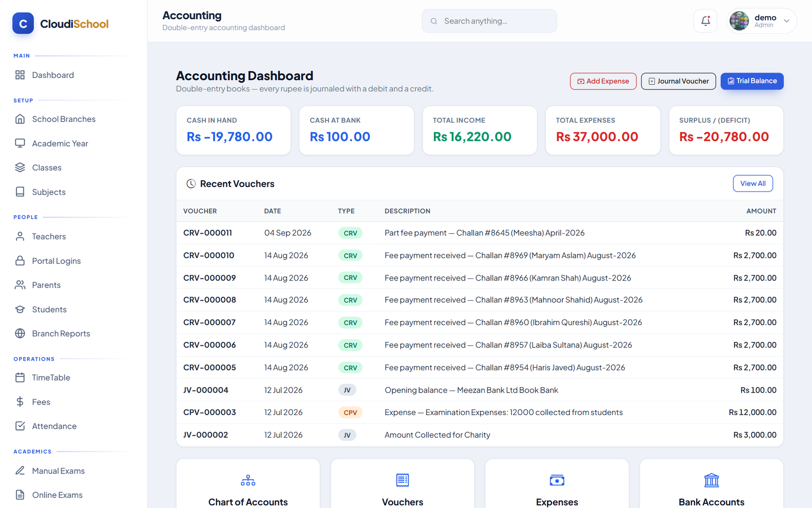Click the CloudiSchool logo icon
The image size is (812, 508).
click(23, 23)
